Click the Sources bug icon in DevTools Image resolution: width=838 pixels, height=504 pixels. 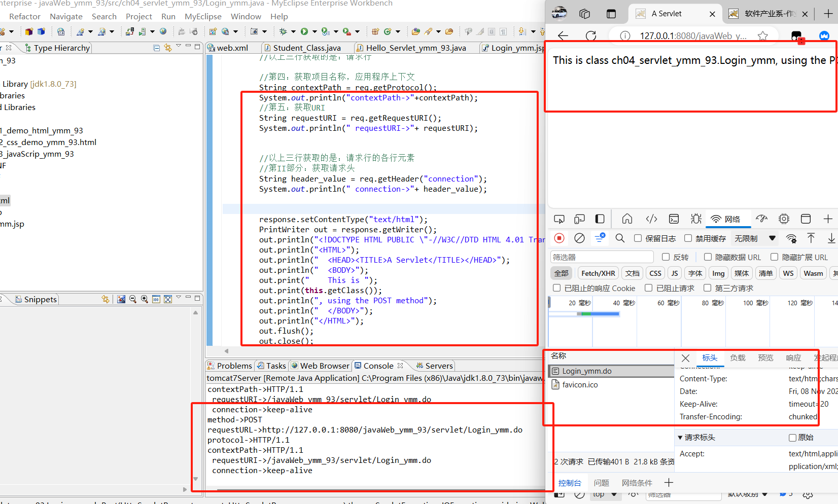tap(696, 219)
